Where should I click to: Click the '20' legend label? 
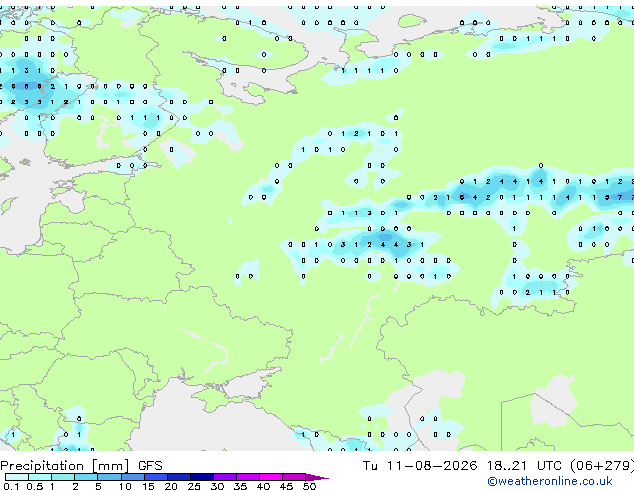pos(171,486)
